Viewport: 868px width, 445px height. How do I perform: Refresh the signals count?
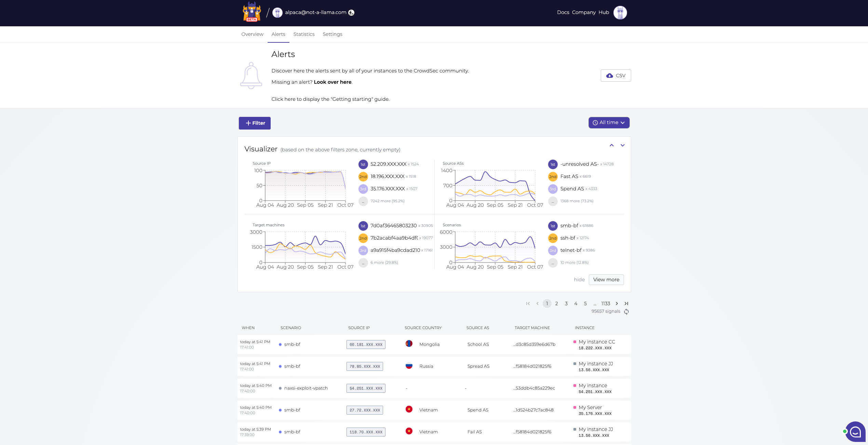click(626, 311)
